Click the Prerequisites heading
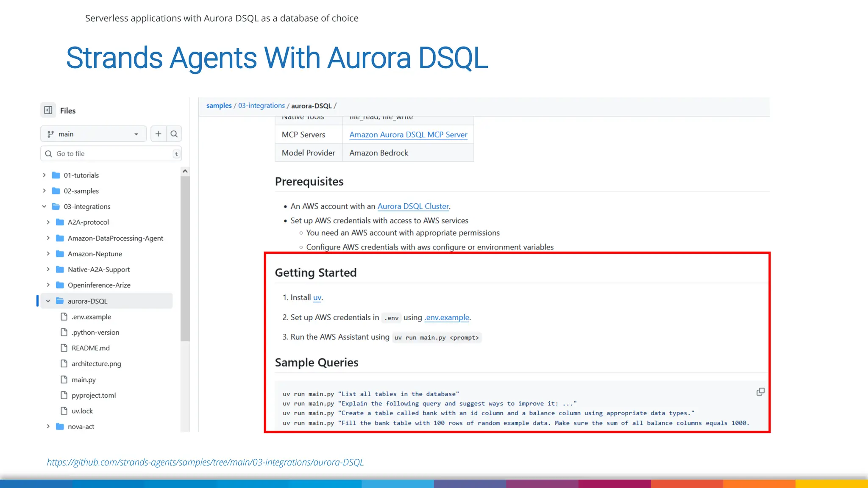868x488 pixels. coord(309,181)
